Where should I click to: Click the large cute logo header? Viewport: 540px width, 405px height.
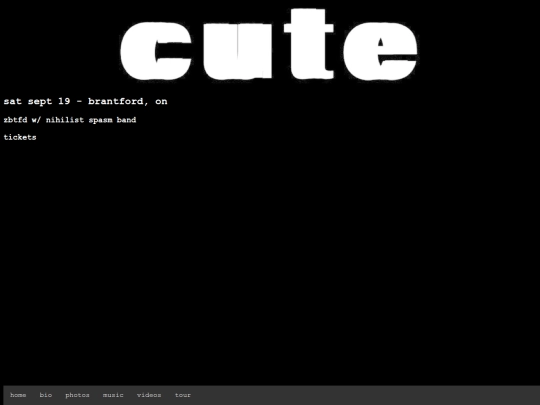tap(269, 45)
